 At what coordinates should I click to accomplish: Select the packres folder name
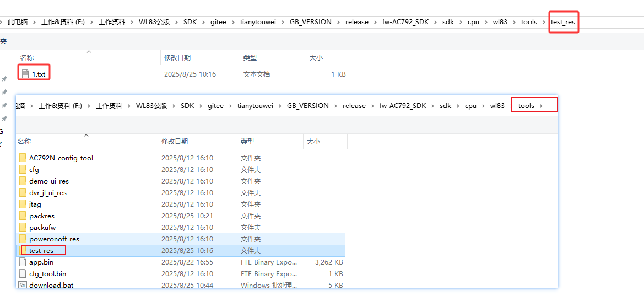(x=42, y=216)
